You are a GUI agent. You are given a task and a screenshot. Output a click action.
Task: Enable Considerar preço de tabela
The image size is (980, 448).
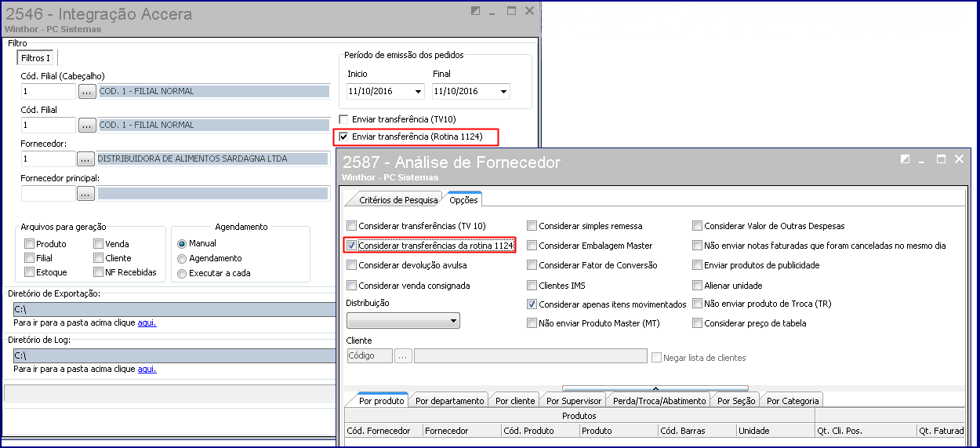(698, 323)
